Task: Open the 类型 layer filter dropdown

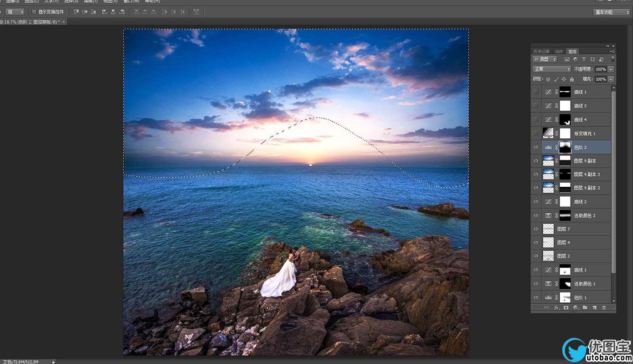Action: (x=545, y=59)
